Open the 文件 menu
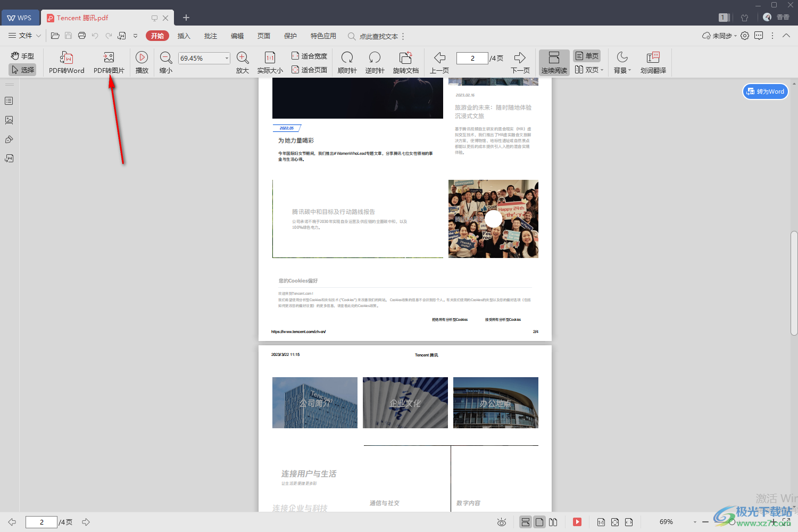This screenshot has height=532, width=798. [25, 36]
